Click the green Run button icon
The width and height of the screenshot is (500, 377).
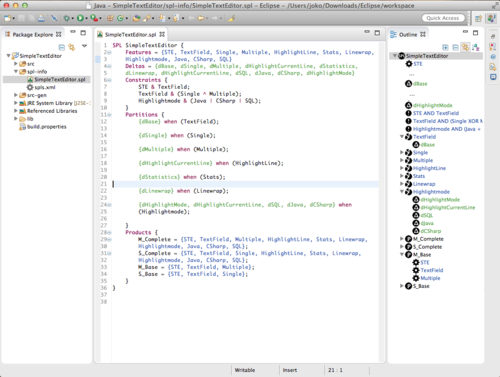point(80,18)
